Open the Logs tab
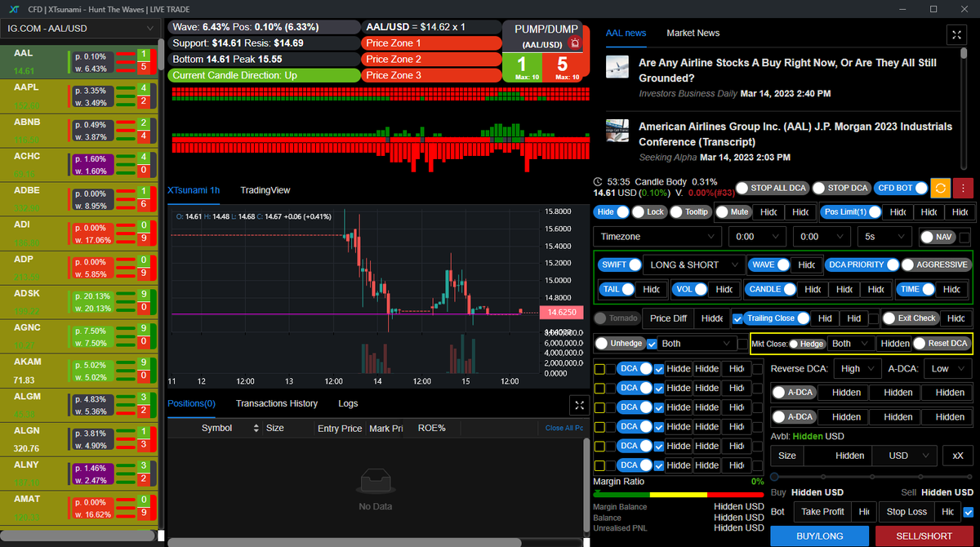The height and width of the screenshot is (547, 980). [x=348, y=403]
